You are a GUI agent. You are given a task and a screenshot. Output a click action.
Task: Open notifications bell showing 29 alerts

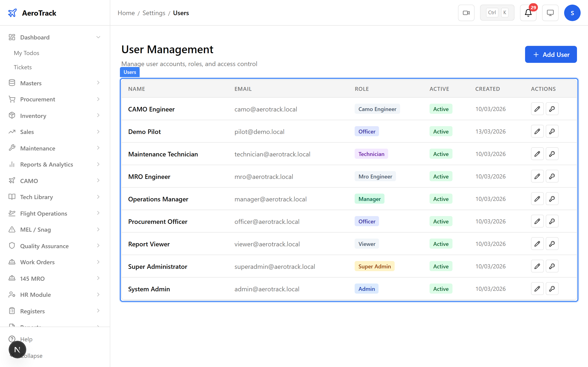528,13
